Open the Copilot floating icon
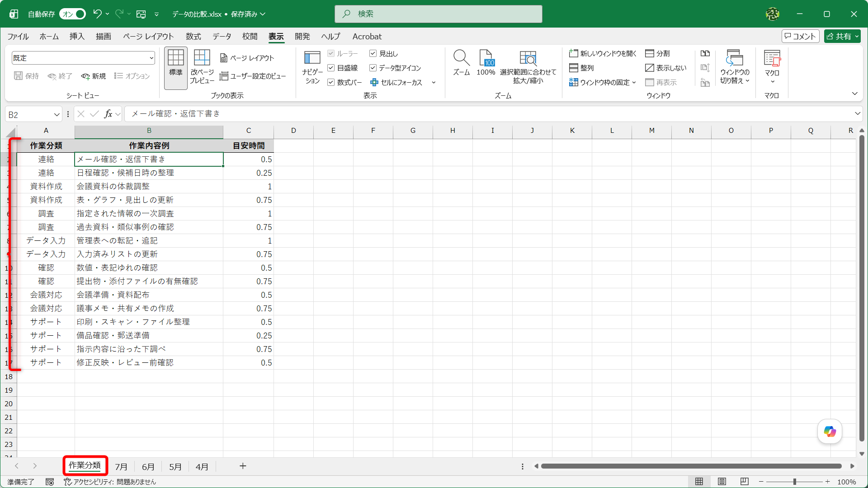 pos(830,432)
